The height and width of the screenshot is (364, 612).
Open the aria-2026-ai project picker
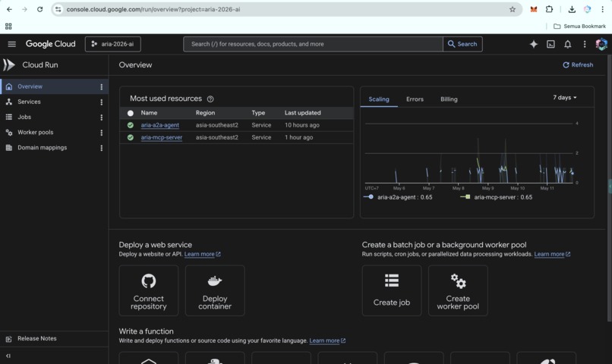tap(113, 44)
